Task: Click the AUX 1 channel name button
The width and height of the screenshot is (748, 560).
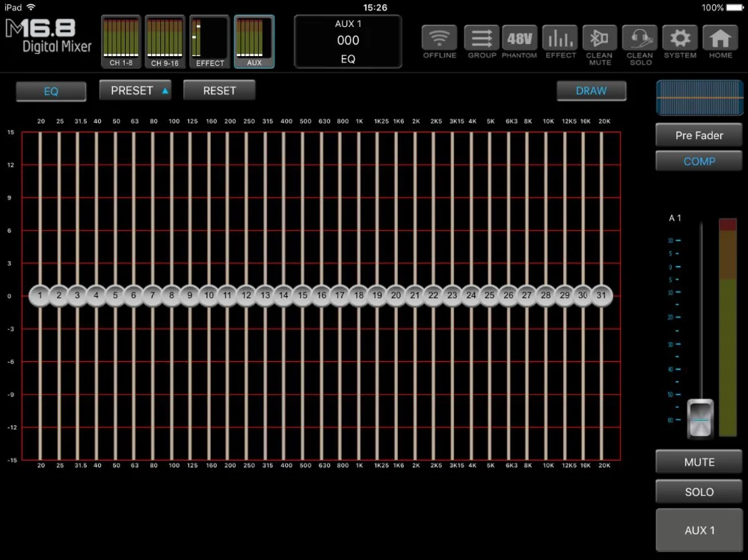Action: (x=699, y=530)
